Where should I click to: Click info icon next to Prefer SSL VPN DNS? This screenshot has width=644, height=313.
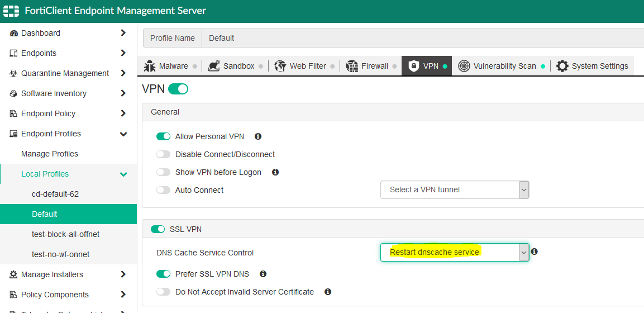pos(263,274)
